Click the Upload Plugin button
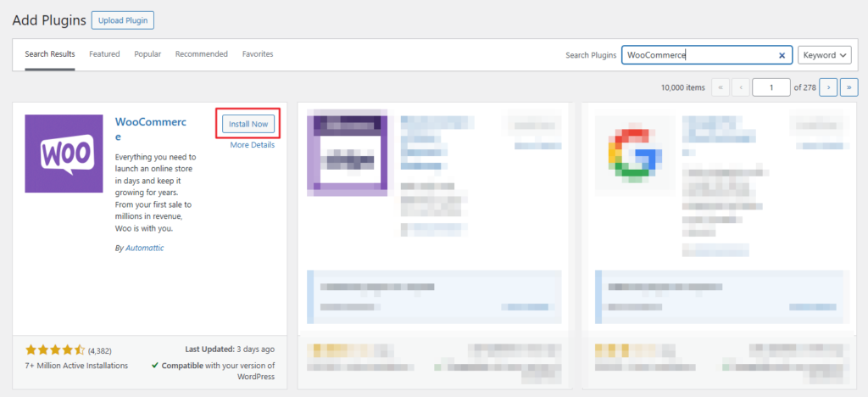Viewport: 868px width, 397px height. (x=123, y=20)
